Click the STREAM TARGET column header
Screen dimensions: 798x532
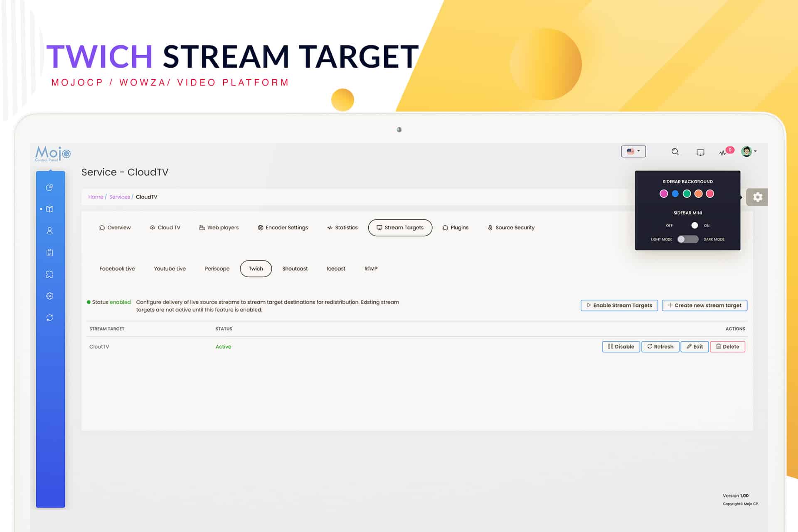point(107,329)
